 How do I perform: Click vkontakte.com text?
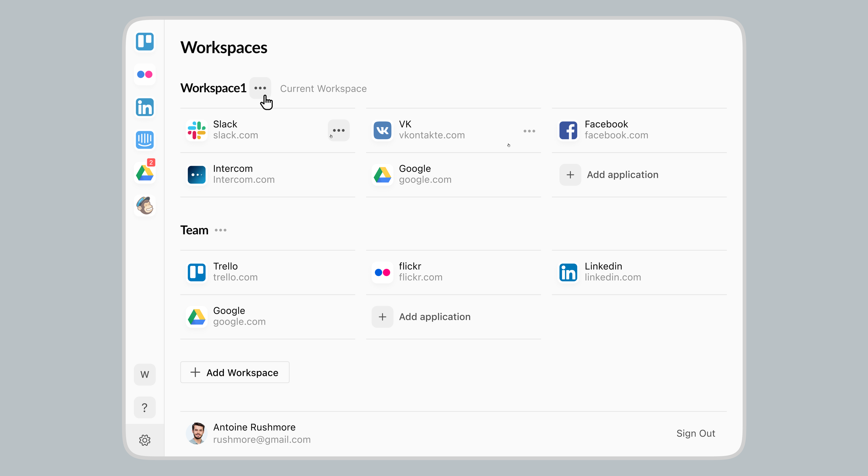(x=432, y=135)
